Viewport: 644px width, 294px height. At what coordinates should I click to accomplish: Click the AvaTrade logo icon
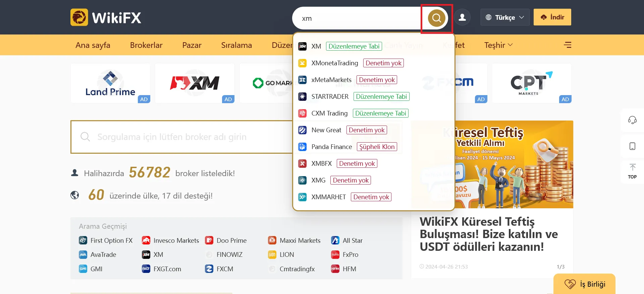83,254
